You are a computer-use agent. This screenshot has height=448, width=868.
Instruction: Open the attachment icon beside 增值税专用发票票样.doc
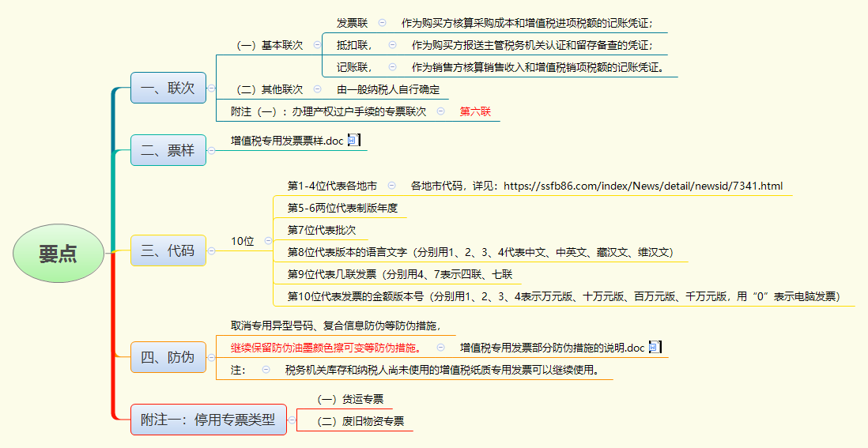click(353, 141)
